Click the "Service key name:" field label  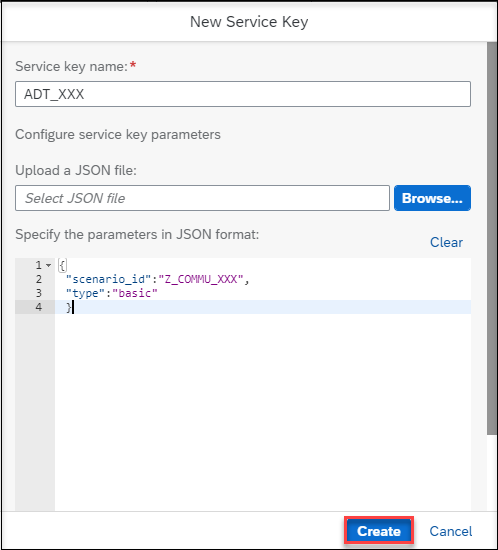point(72,66)
